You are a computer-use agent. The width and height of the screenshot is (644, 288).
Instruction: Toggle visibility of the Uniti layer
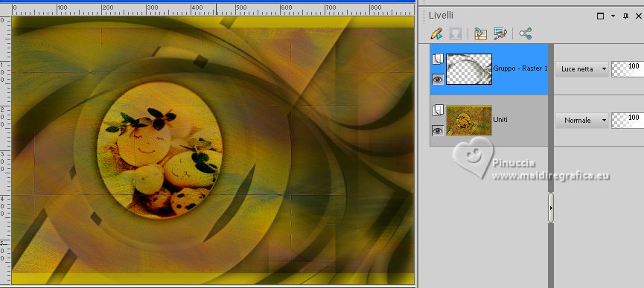coord(438,130)
